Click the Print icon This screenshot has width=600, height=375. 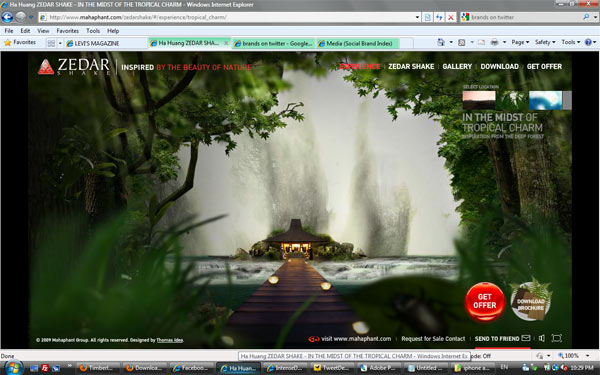(x=494, y=42)
